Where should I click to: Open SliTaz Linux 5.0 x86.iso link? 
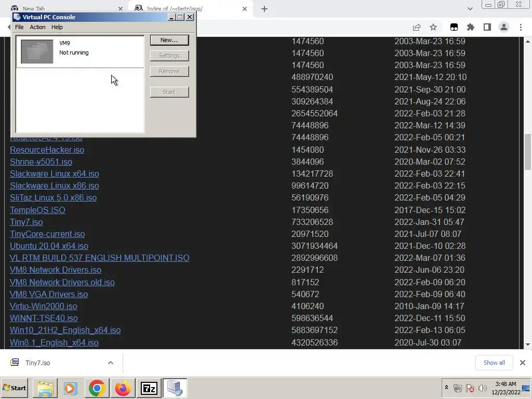pos(54,197)
